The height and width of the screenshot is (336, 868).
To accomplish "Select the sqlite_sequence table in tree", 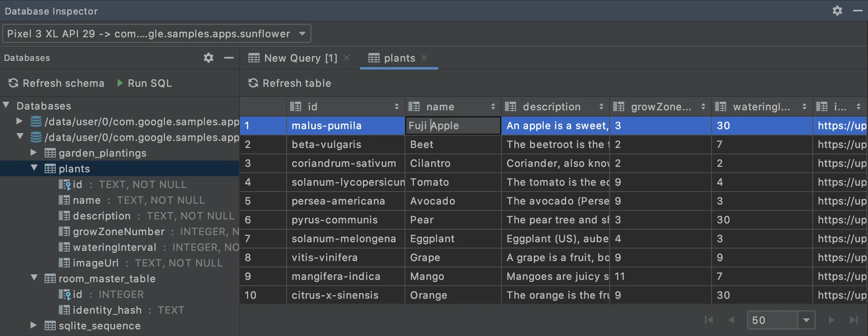I will pos(99,326).
